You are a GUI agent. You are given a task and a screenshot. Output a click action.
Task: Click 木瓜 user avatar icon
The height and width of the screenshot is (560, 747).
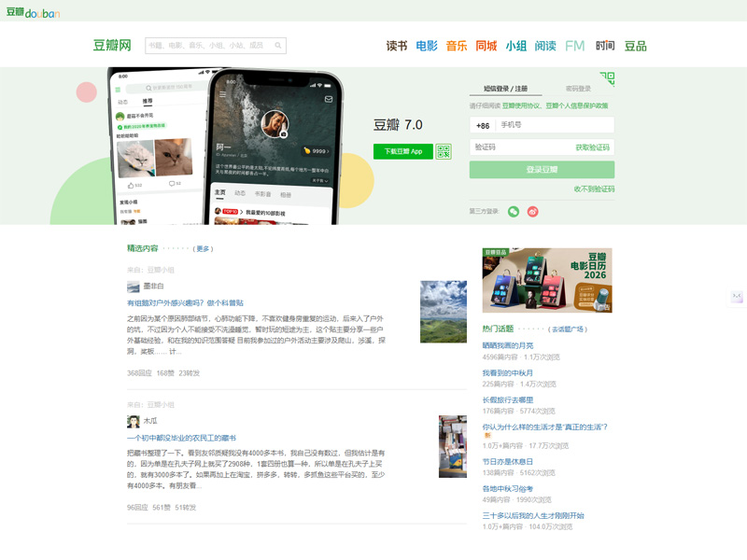134,421
